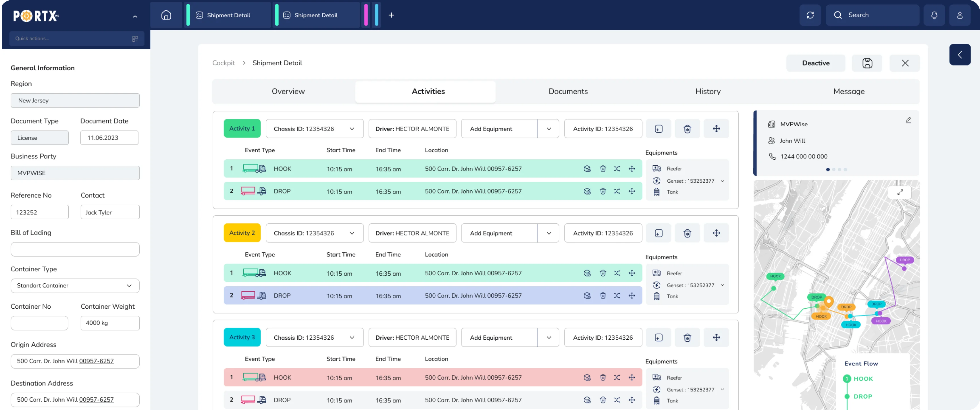Open Activity 2 Add Equipment dropdown arrow
The width and height of the screenshot is (980, 410).
pos(548,233)
